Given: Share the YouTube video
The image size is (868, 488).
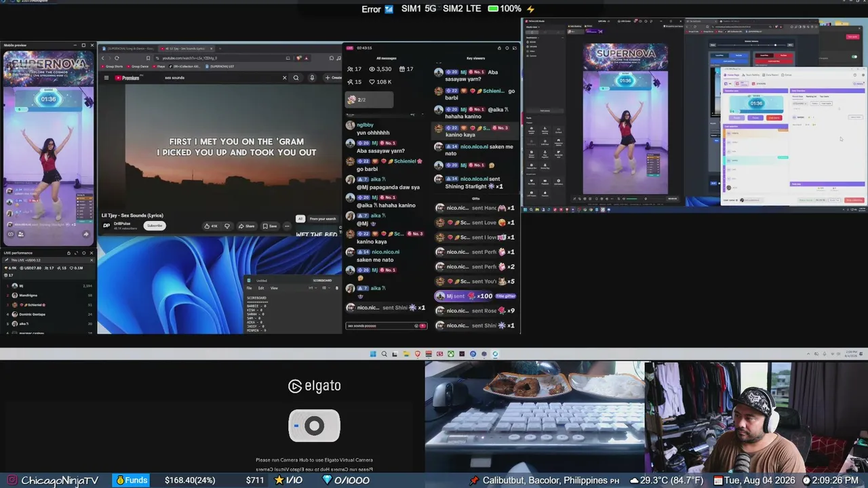Looking at the screenshot, I should click(x=247, y=226).
